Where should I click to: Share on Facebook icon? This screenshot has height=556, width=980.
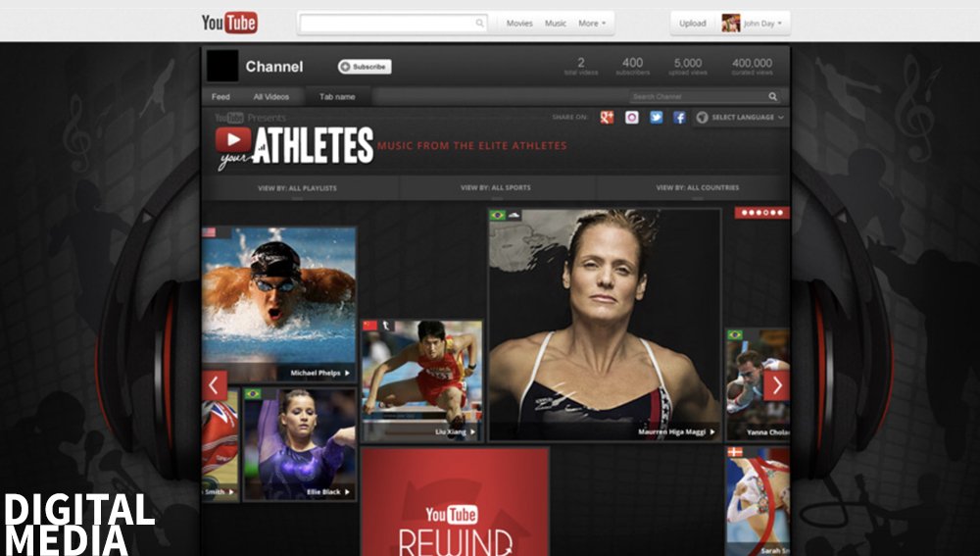click(x=679, y=117)
